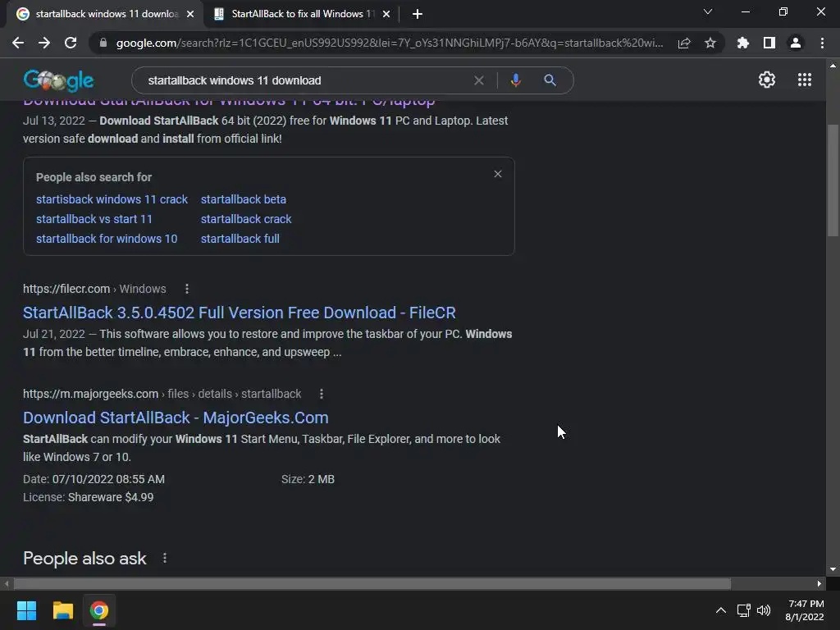The image size is (840, 630).
Task: Go back to the previous page
Action: (x=18, y=43)
